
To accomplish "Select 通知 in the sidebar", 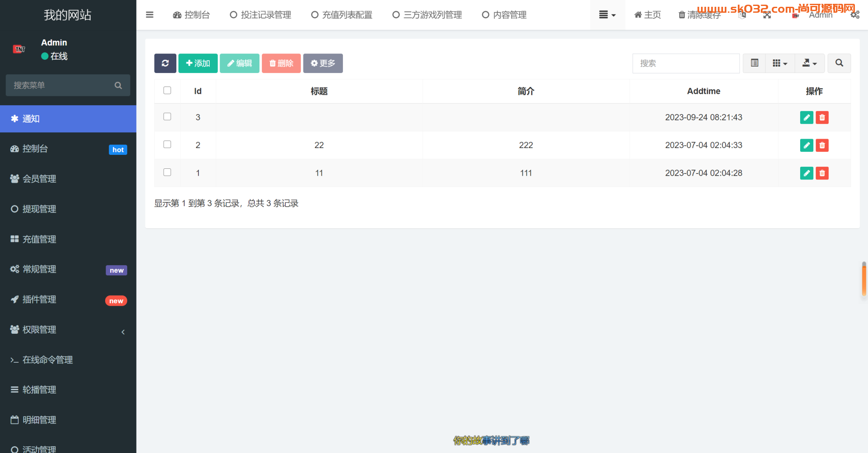I will tap(68, 119).
